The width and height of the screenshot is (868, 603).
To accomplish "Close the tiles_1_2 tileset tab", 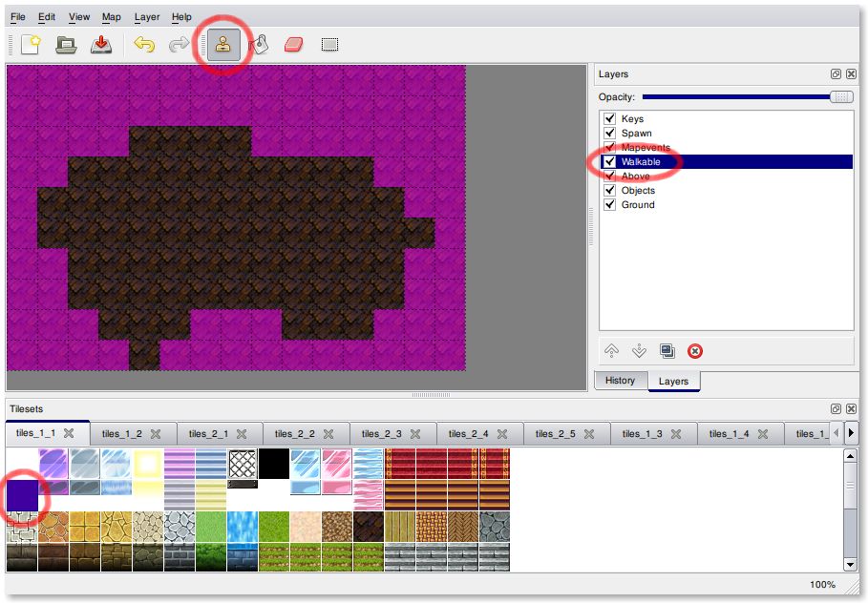I will (156, 434).
